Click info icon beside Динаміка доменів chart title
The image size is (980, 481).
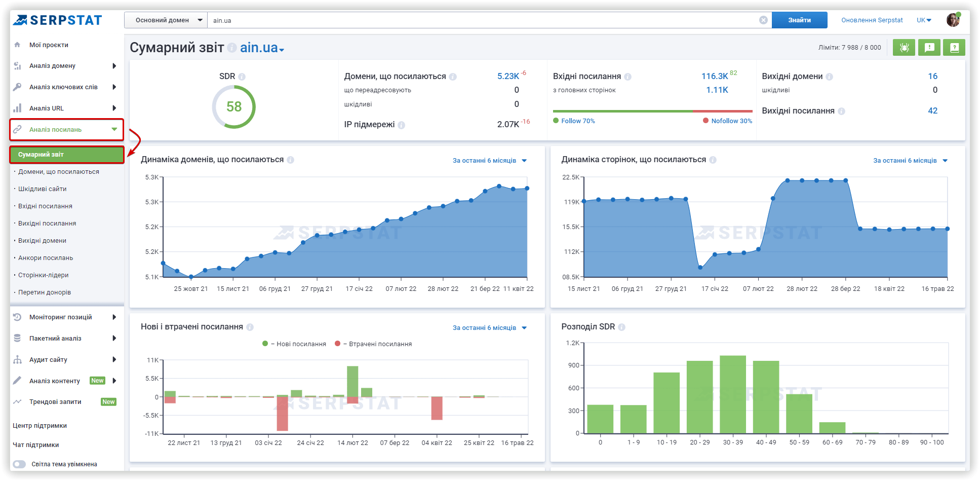click(290, 160)
